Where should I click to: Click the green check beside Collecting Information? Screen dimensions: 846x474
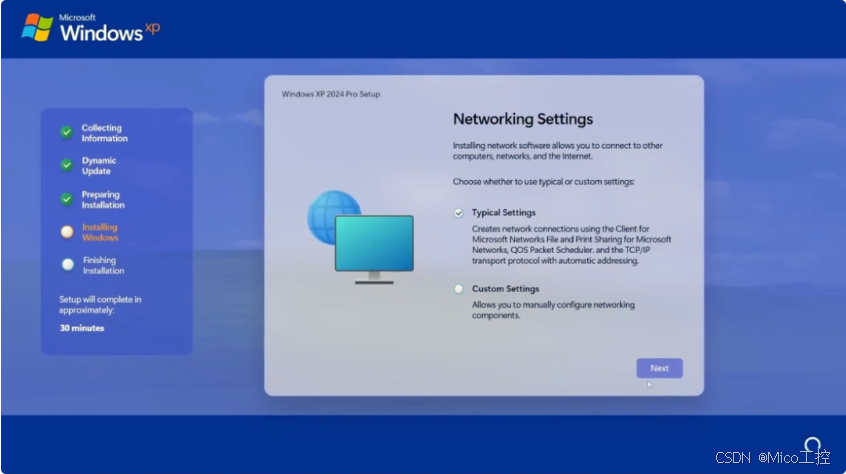[66, 132]
